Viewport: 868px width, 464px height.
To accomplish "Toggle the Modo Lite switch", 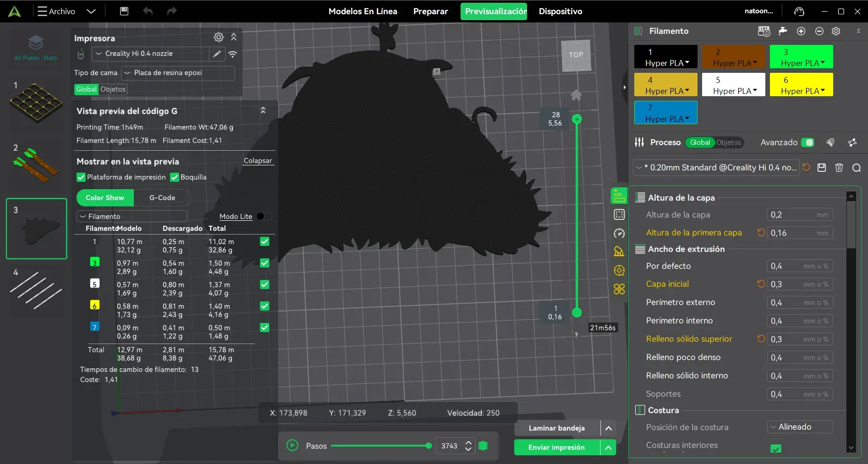I will pos(264,216).
